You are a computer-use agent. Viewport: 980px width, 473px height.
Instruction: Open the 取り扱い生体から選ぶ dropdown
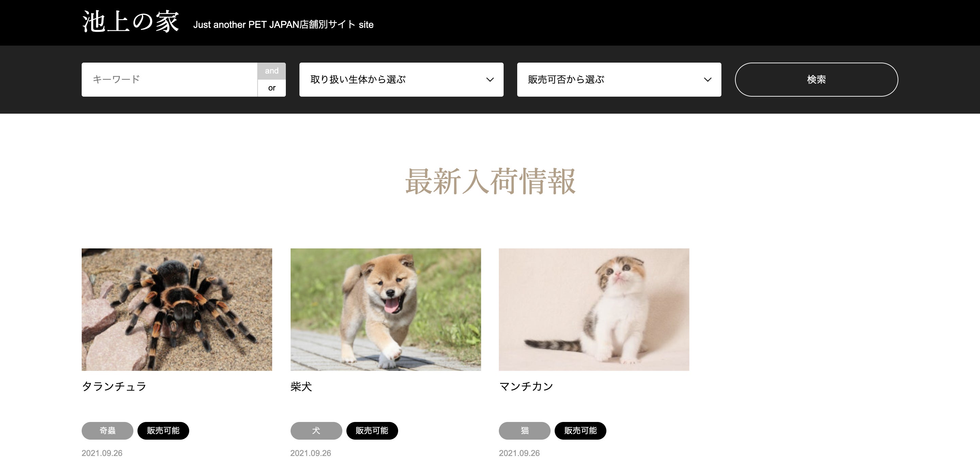402,80
